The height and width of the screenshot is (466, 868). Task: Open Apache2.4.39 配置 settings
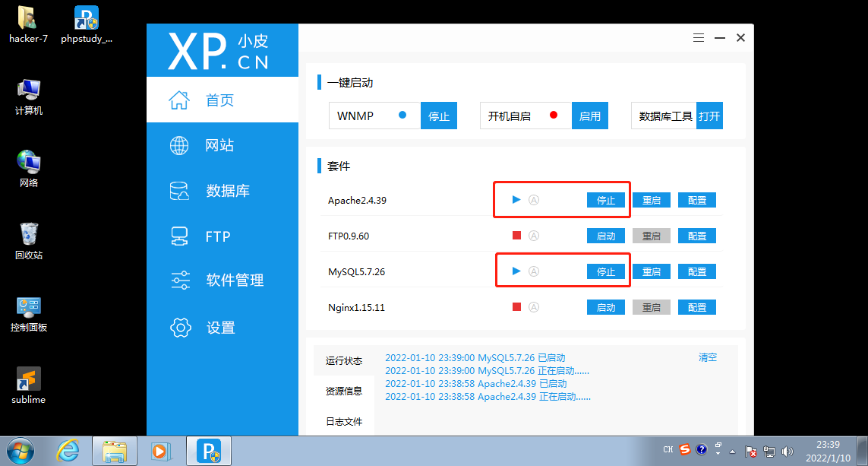[697, 200]
